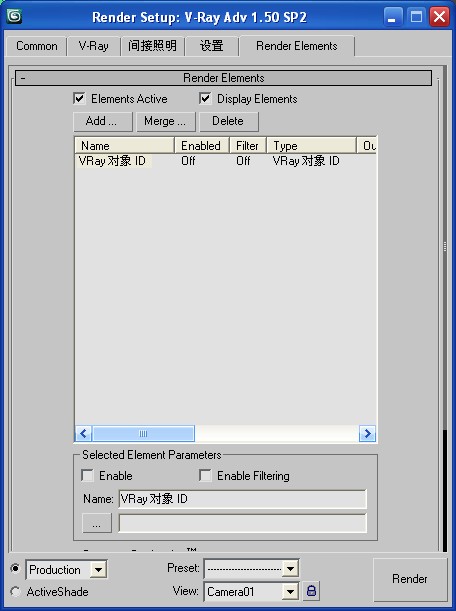This screenshot has height=611, width=456.
Task: Toggle the Display Elements checkbox
Action: click(x=205, y=98)
